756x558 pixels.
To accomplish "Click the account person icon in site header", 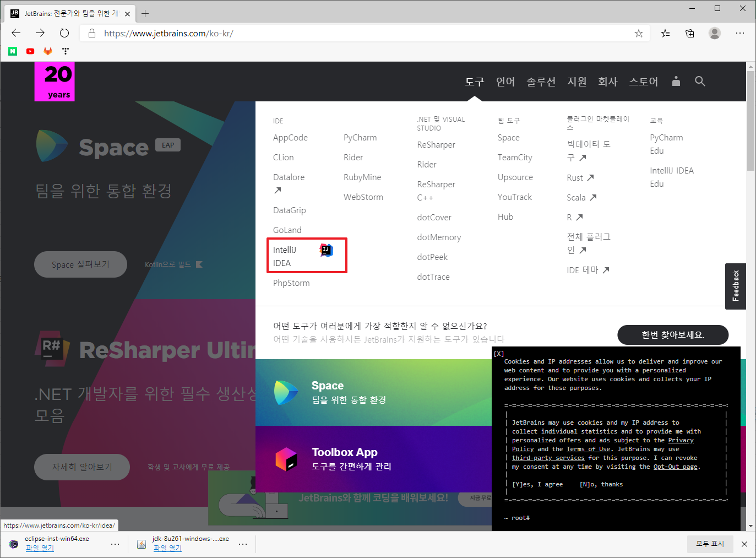I will tap(676, 81).
